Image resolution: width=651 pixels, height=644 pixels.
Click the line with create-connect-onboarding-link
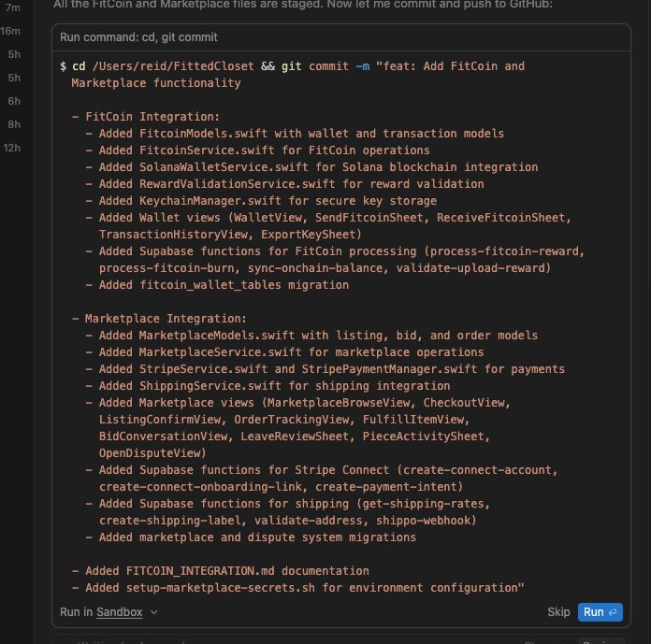282,487
